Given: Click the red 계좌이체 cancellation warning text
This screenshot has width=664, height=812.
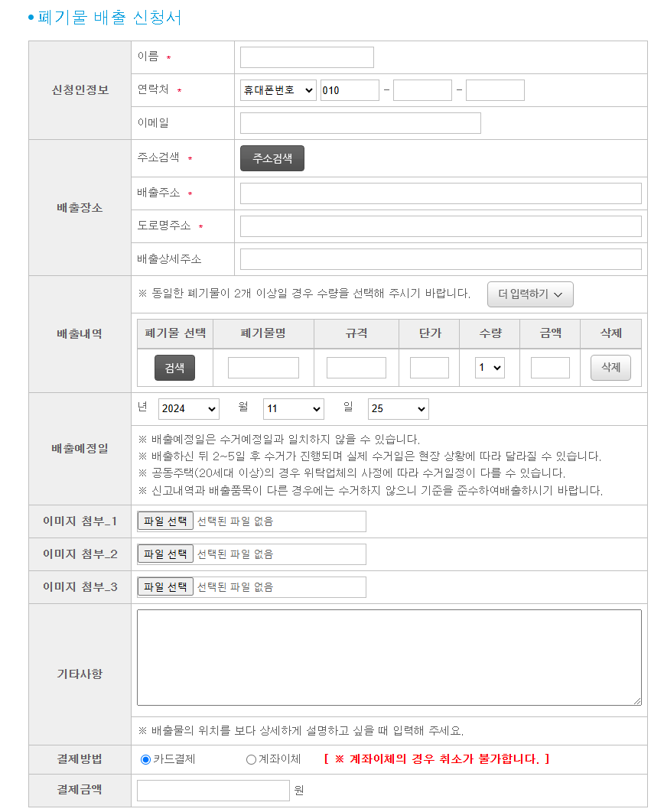Looking at the screenshot, I should [x=437, y=759].
